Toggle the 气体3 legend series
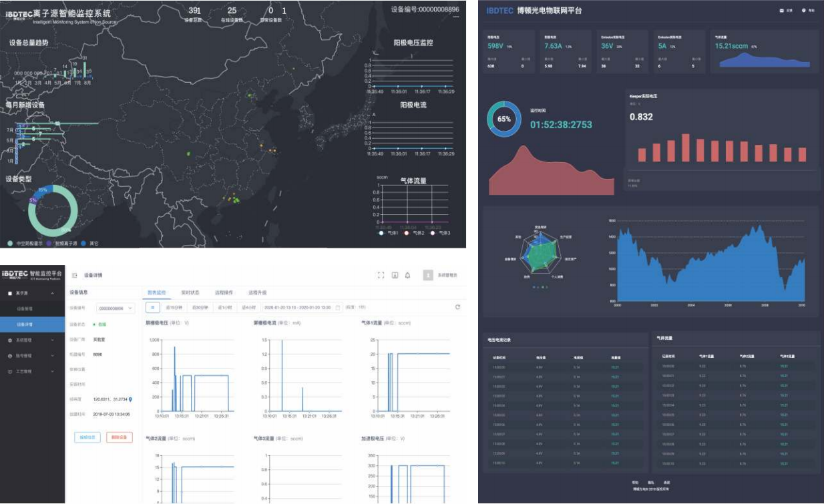824x504 pixels. (439, 233)
